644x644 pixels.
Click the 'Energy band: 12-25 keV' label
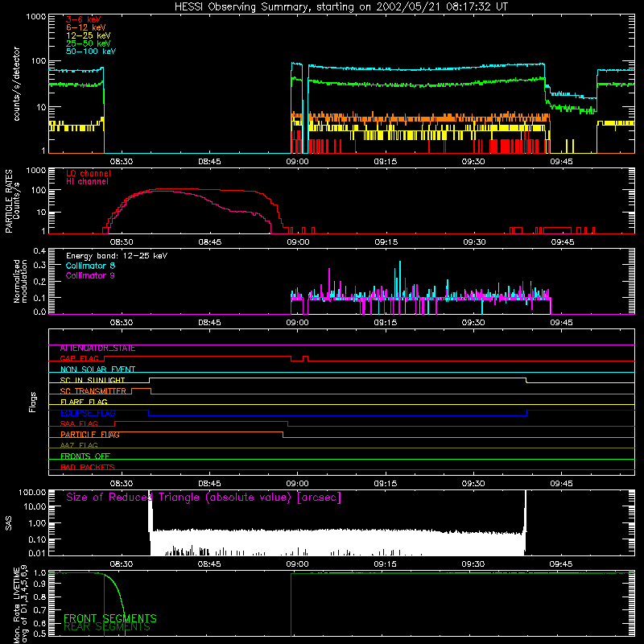coord(117,256)
